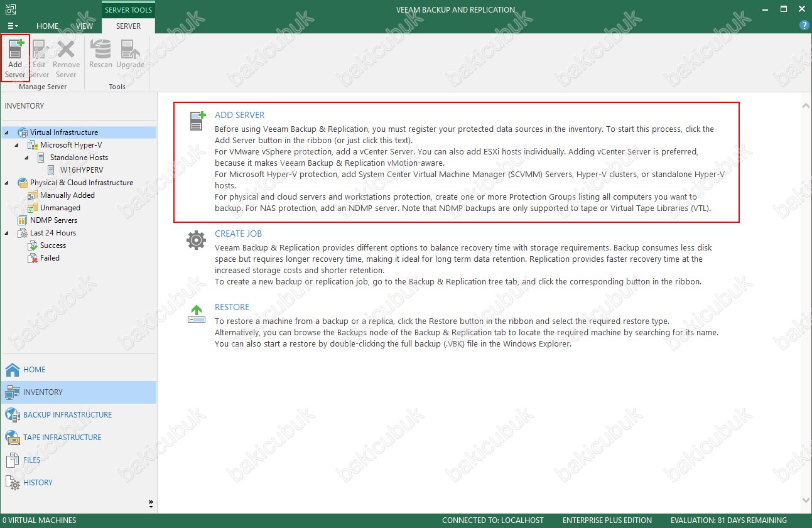Open the INVENTORY navigation pane
Image resolution: width=812 pixels, height=528 pixels.
(78, 392)
